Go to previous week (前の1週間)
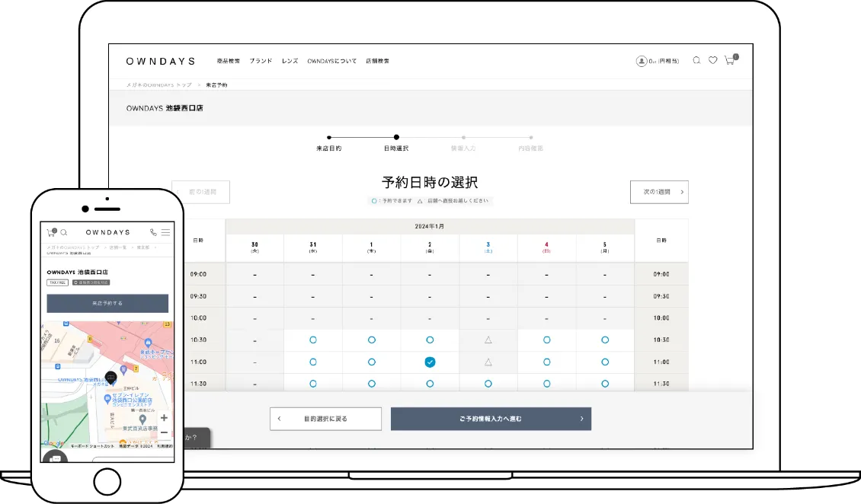Image resolution: width=861 pixels, height=504 pixels. (x=200, y=193)
